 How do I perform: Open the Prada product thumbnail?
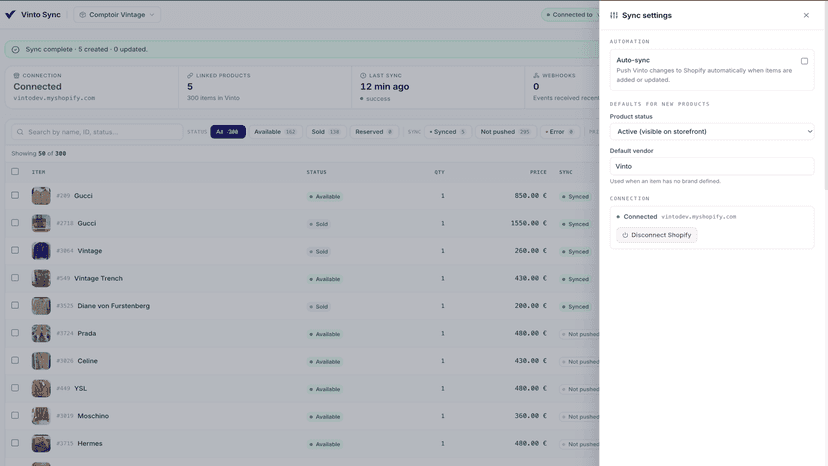tap(41, 333)
